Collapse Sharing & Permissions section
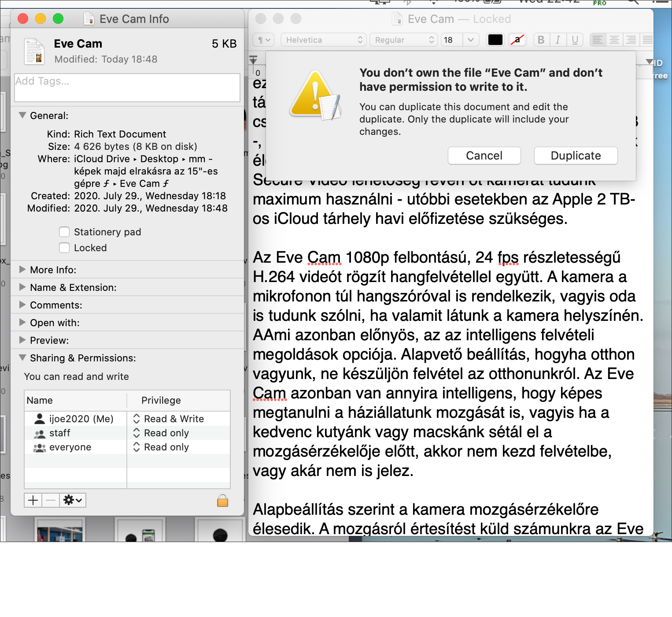The width and height of the screenshot is (672, 617). click(22, 358)
